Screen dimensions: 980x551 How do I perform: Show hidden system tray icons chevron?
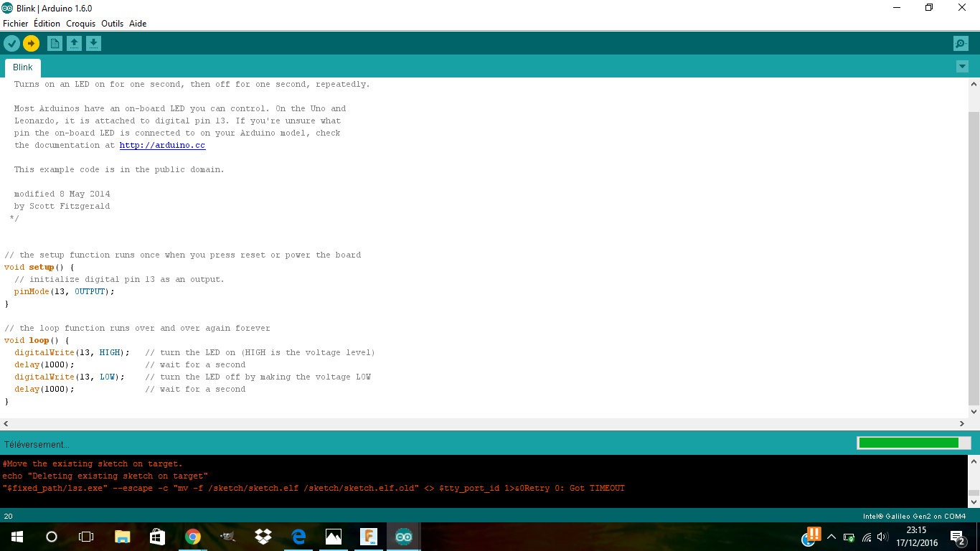(x=831, y=537)
